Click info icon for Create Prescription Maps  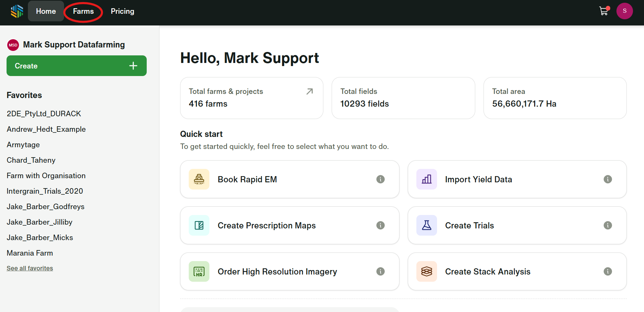[380, 225]
